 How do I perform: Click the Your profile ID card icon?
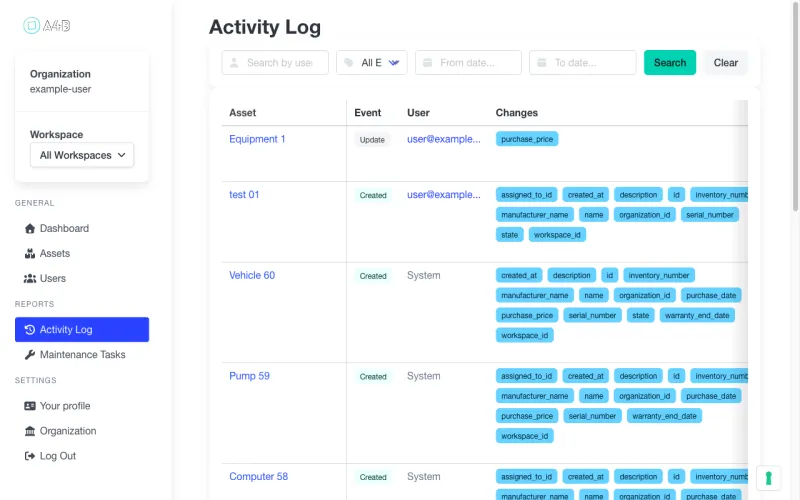pyautogui.click(x=30, y=406)
